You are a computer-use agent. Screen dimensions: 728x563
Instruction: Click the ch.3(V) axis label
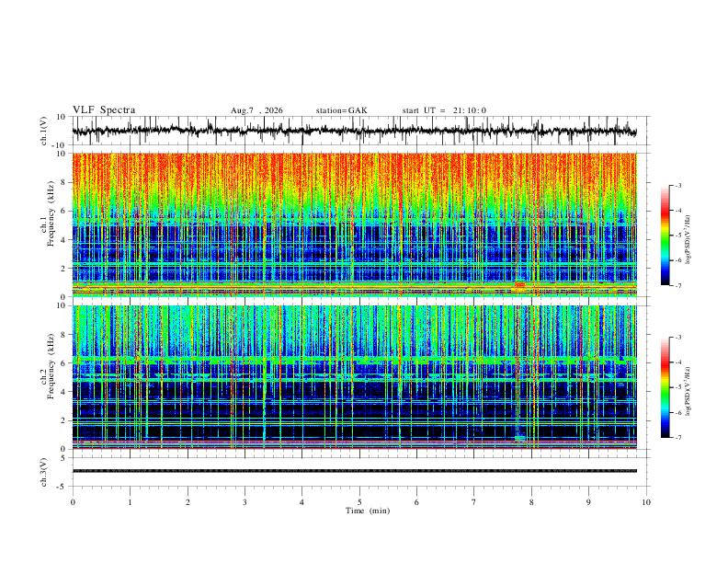click(44, 472)
